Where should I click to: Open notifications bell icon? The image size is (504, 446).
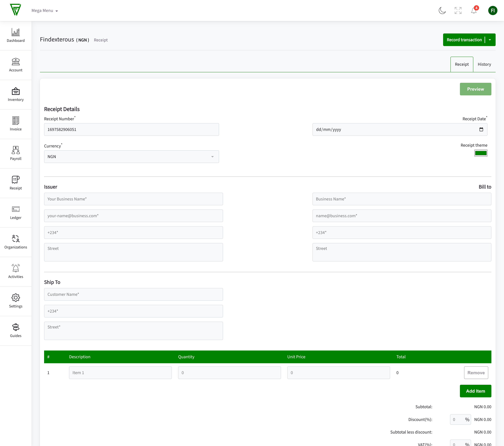pyautogui.click(x=474, y=11)
